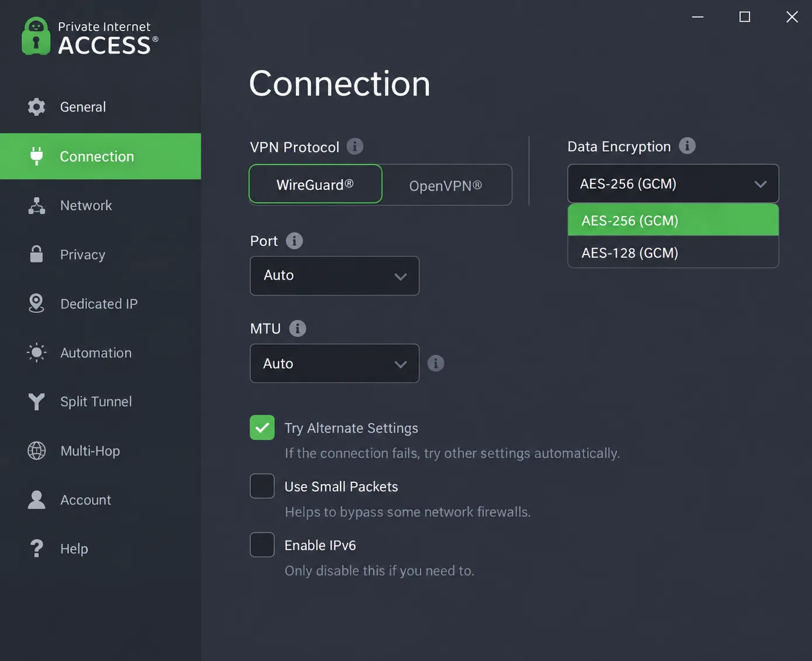Click the Private Internet Access logo
The height and width of the screenshot is (661, 812).
90,36
